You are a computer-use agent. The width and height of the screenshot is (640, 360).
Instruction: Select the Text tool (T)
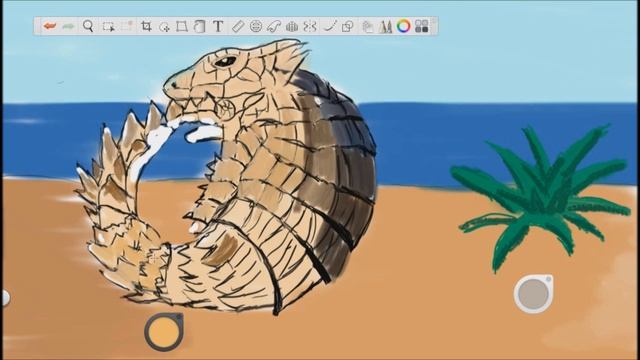[x=218, y=27]
